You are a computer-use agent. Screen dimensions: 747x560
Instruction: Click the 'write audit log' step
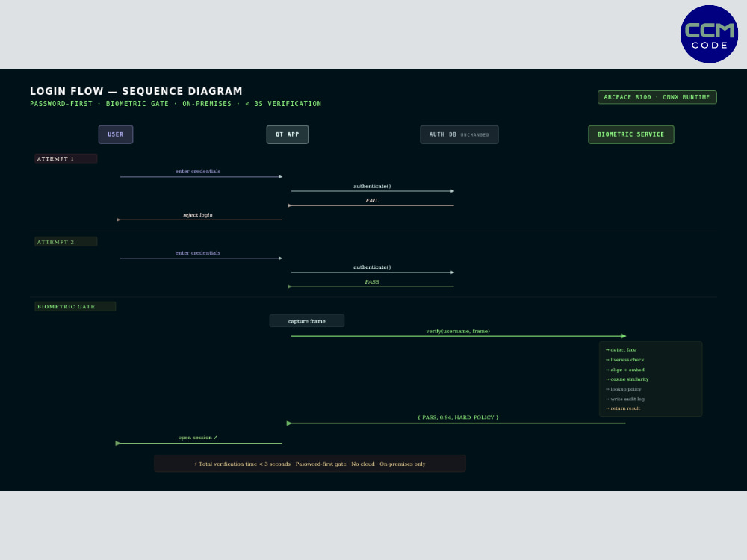click(624, 399)
